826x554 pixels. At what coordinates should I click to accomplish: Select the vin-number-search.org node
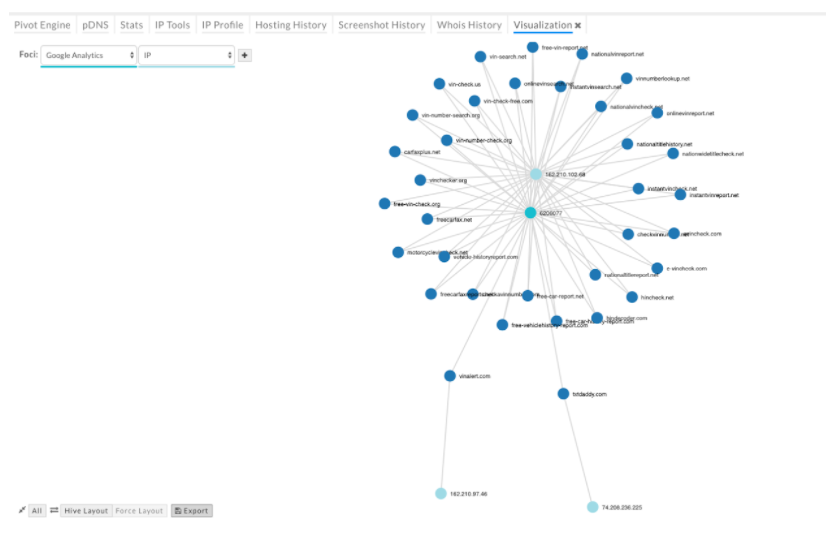point(412,115)
